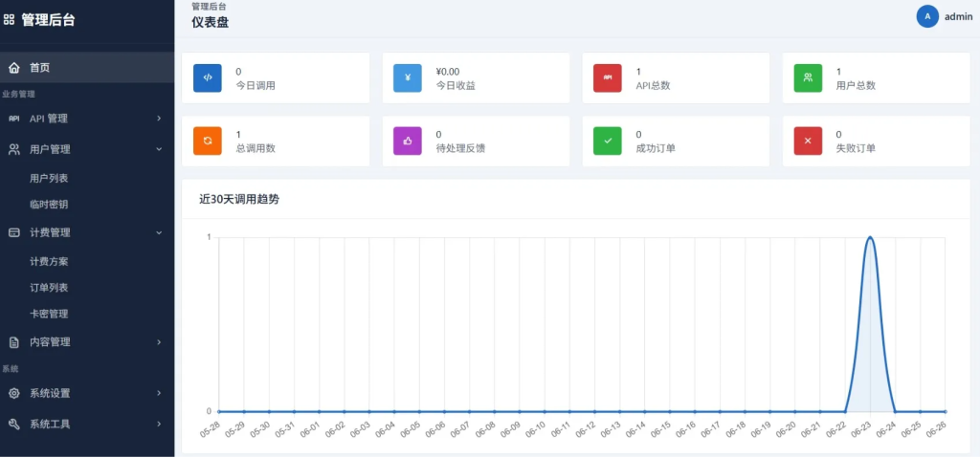Click the orange refresh icon for 总调用数
The width and height of the screenshot is (980, 458).
(x=208, y=141)
